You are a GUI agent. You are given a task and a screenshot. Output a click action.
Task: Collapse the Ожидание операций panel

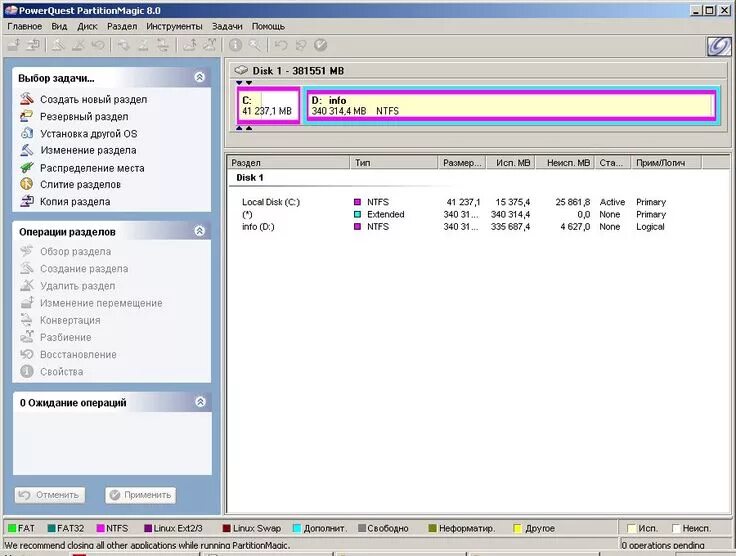200,402
